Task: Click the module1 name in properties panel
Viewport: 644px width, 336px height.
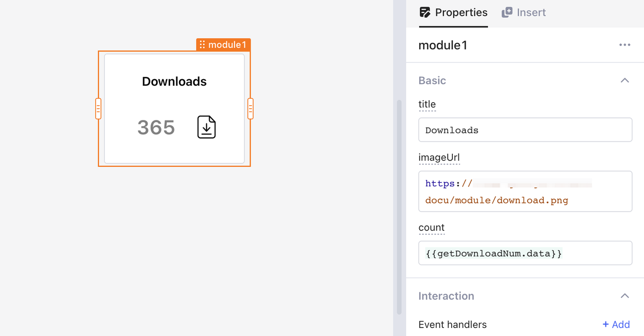Action: coord(443,45)
